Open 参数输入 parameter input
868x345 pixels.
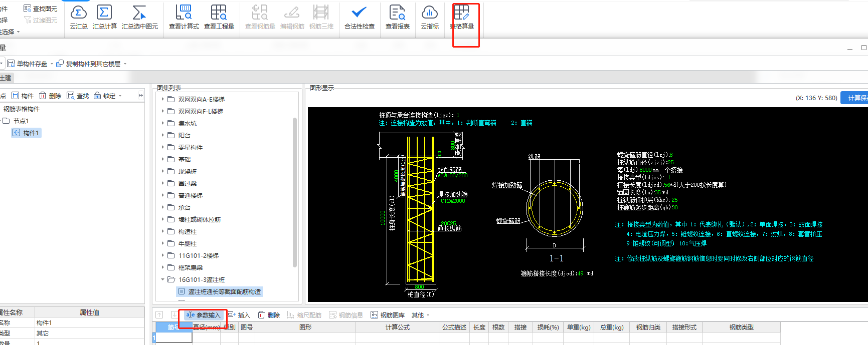pyautogui.click(x=203, y=315)
